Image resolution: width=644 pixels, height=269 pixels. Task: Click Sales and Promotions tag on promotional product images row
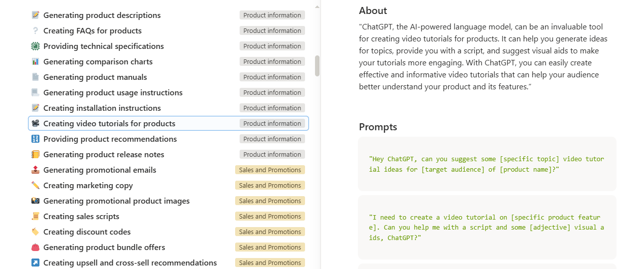(270, 201)
